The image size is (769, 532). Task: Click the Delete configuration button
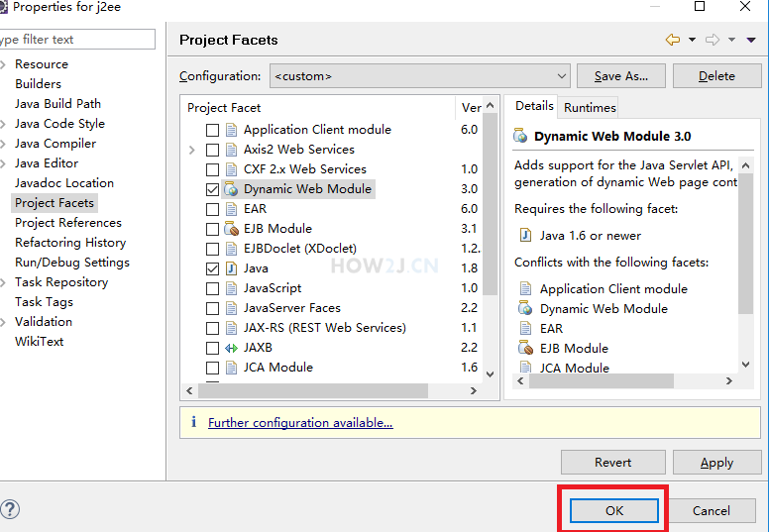click(x=717, y=76)
